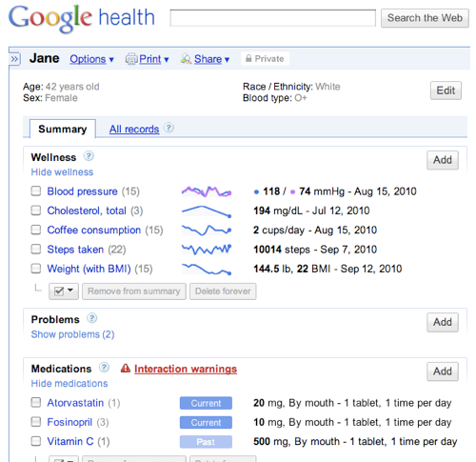
Task: Expand the sidebar with double-chevron icon
Action: pos(14,59)
